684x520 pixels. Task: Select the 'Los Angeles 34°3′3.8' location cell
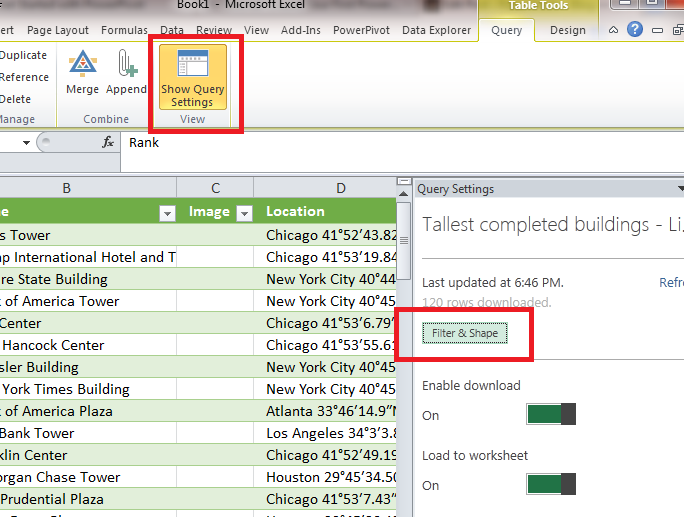(325, 433)
